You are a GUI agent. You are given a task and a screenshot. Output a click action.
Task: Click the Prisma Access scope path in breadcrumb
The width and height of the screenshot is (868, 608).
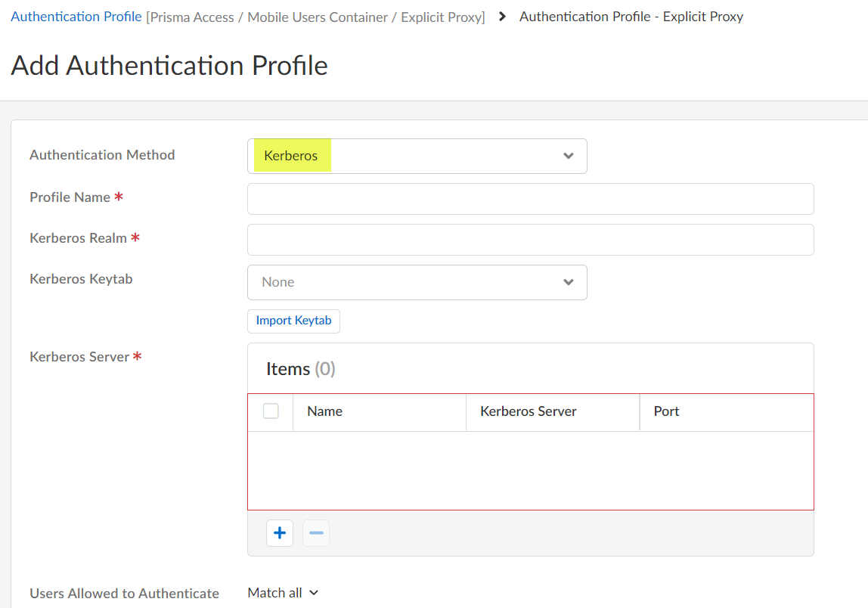click(315, 17)
